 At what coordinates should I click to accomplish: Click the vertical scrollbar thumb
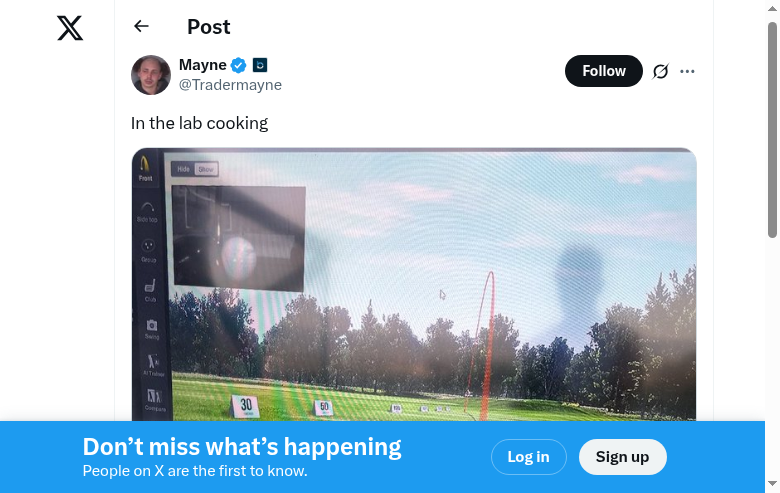coord(772,129)
